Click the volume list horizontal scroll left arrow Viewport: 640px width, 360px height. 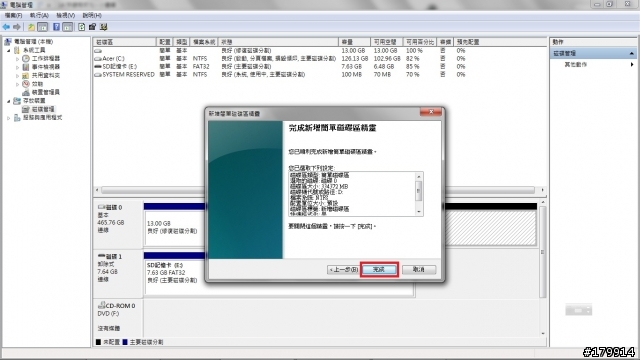(97, 190)
